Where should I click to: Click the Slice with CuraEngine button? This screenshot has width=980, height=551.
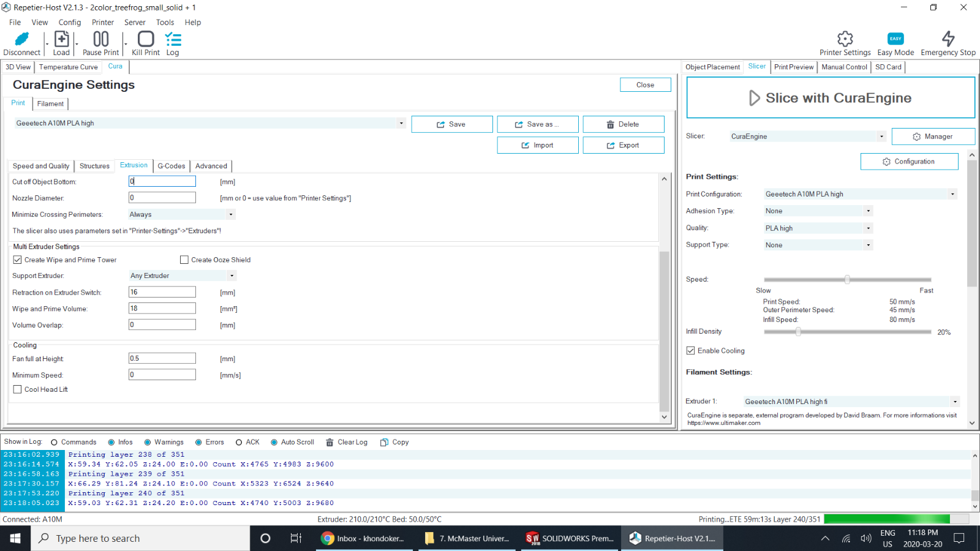[830, 98]
